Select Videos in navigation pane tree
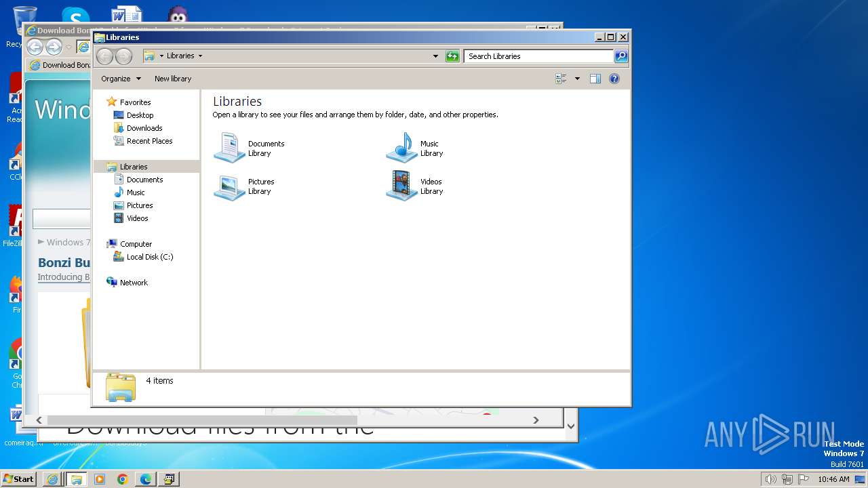 tap(131, 218)
